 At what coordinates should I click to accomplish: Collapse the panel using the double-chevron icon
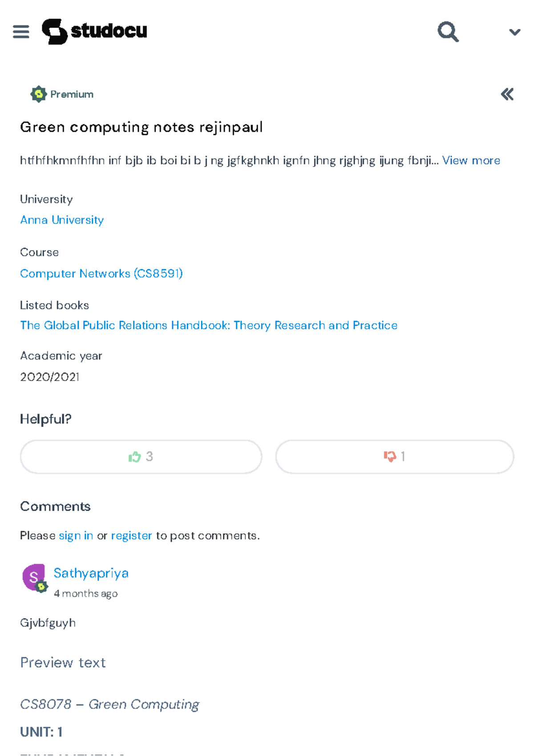pos(507,94)
